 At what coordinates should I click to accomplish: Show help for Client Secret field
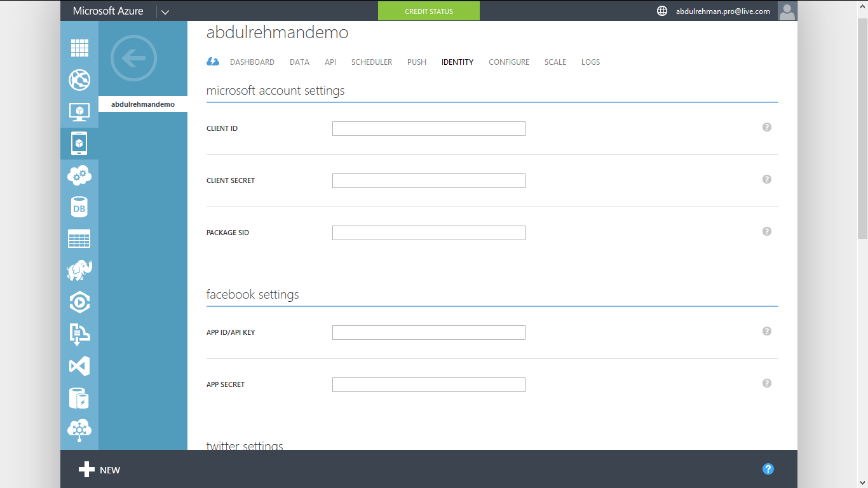coord(767,179)
